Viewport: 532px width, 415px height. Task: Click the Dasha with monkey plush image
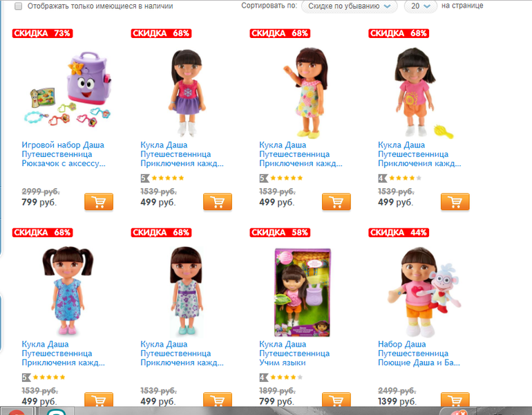424,292
